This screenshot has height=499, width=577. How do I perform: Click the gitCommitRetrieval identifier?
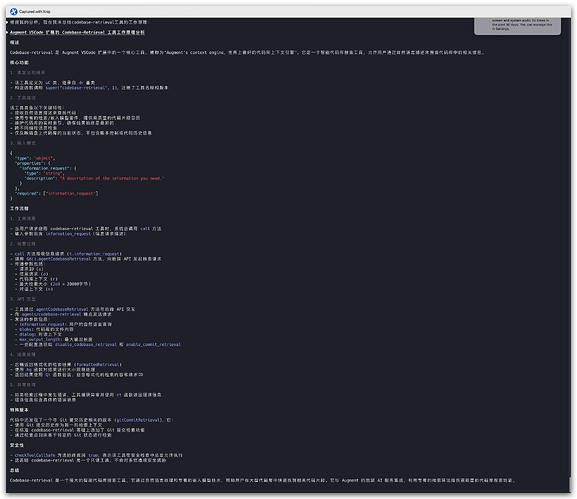(139, 420)
